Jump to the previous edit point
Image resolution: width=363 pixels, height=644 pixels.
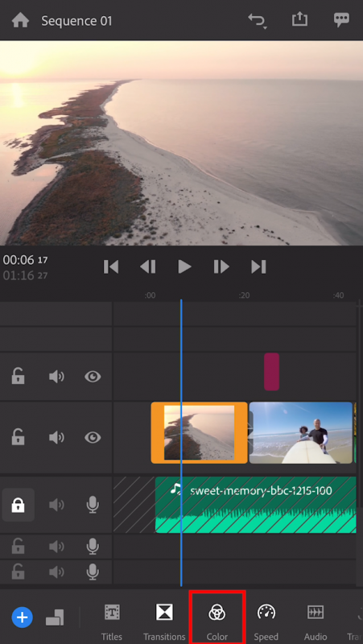(x=111, y=267)
